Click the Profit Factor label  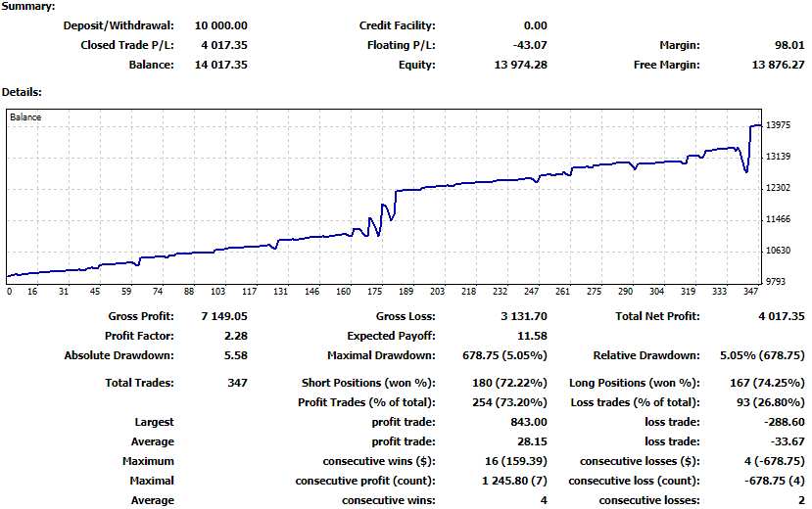(x=139, y=336)
